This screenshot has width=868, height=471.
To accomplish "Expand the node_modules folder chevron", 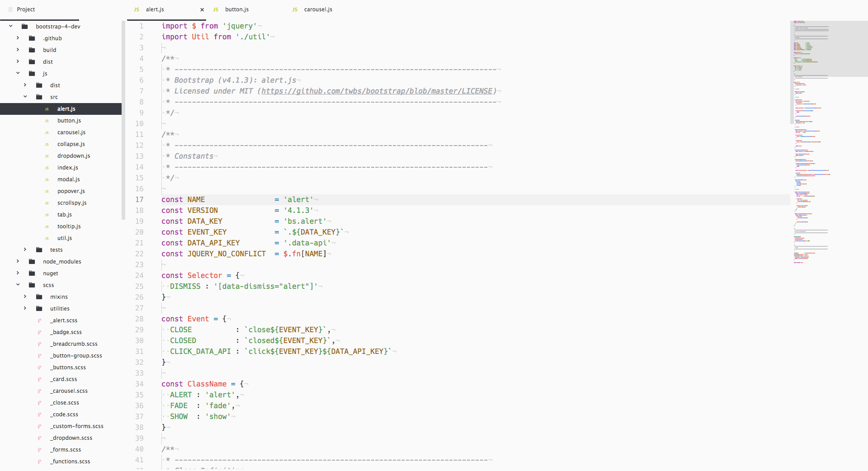I will 18,261.
